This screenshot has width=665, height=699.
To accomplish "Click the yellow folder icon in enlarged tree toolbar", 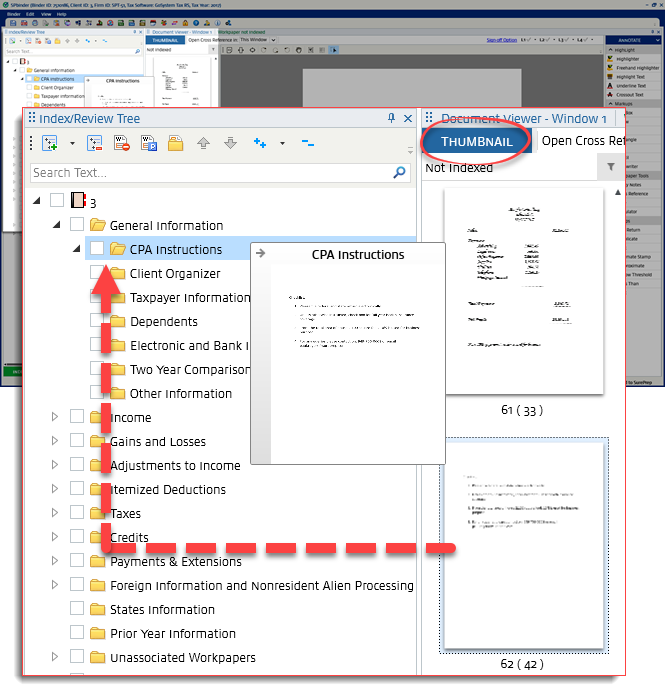I will [x=176, y=143].
